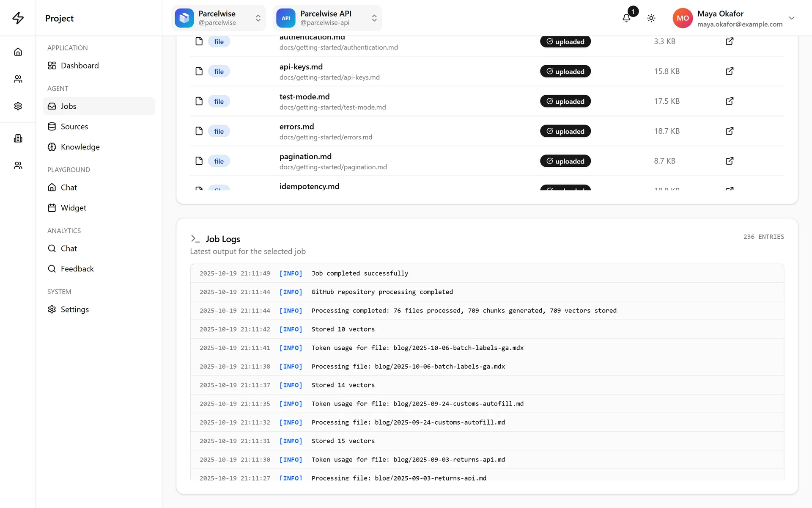Screen dimensions: 812x508
Task: Click the 236 ENTRIES count label
Action: [x=764, y=237]
